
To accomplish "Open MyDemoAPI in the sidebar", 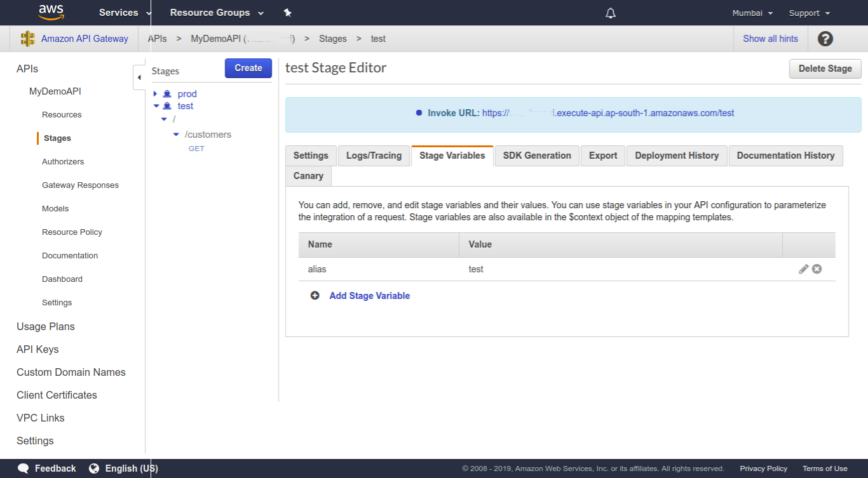I will (x=55, y=91).
